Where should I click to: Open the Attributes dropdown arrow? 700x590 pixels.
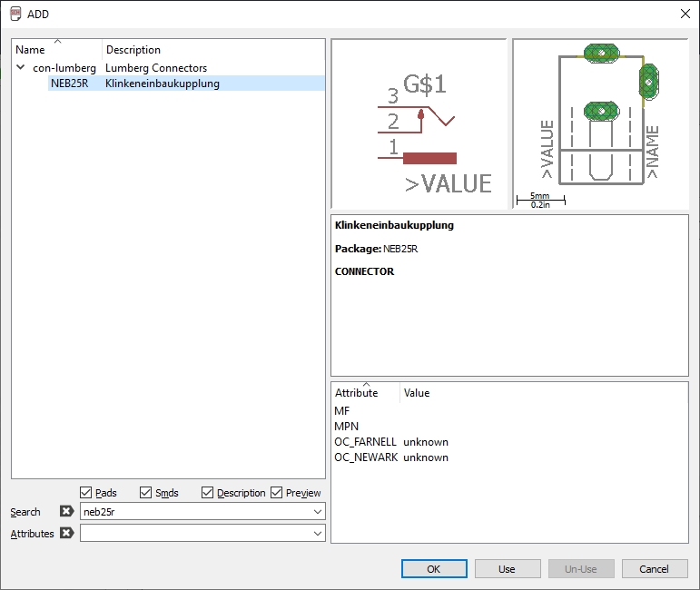(318, 534)
